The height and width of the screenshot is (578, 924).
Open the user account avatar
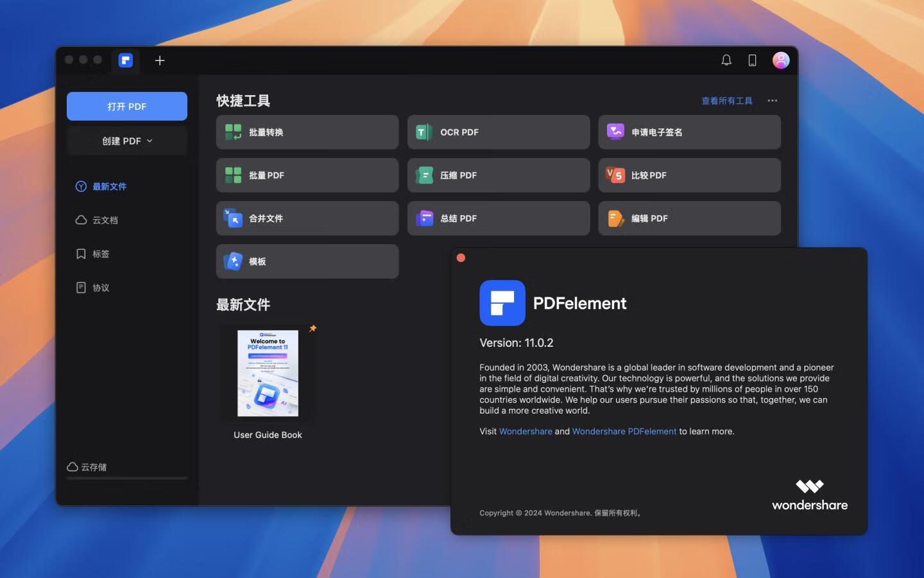[x=780, y=60]
